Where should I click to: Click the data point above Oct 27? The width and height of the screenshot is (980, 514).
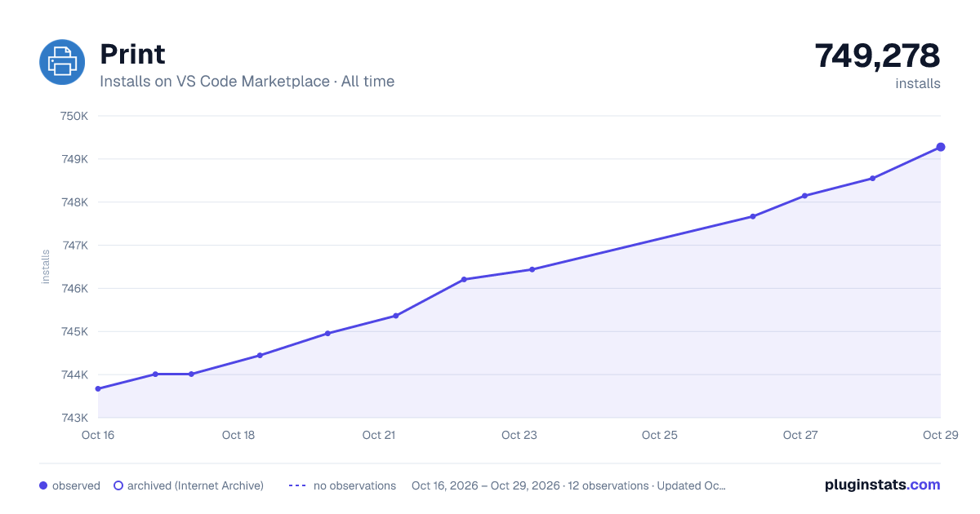tap(804, 196)
